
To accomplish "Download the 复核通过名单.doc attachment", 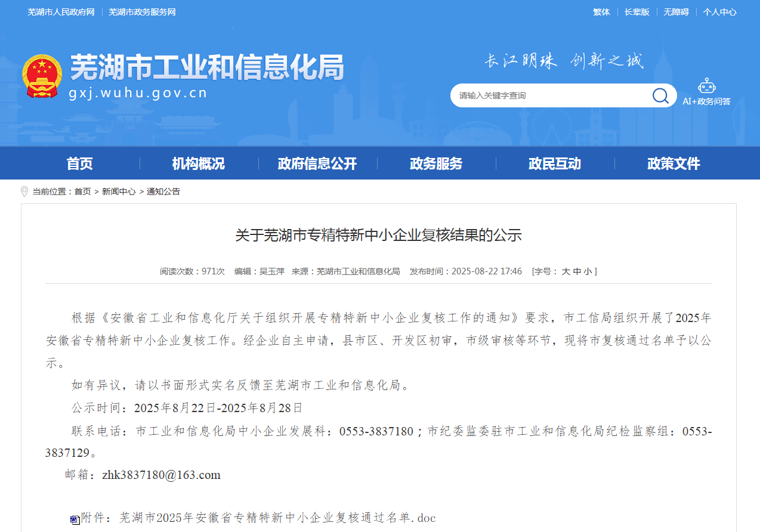I will (277, 518).
